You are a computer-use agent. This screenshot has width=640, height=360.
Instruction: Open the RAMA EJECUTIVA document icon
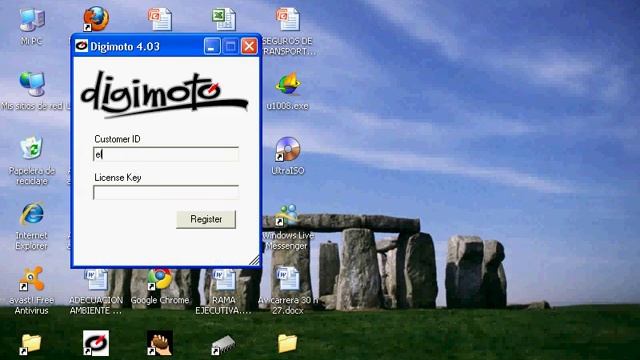(224, 279)
